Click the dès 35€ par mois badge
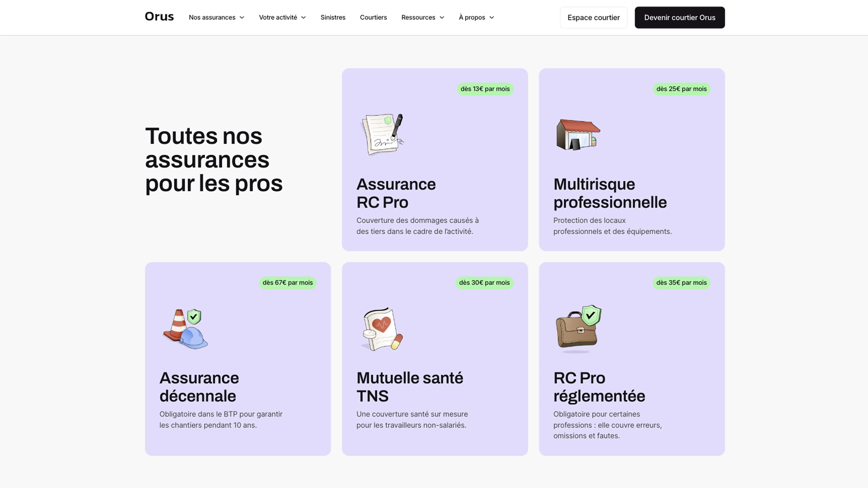Screen dimensions: 868x488 tap(681, 283)
